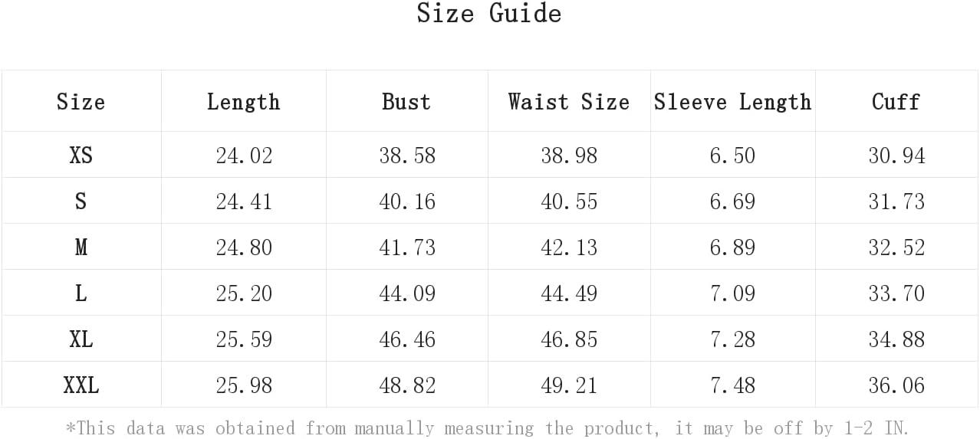
Task: Click the M size row label
Action: tap(81, 247)
